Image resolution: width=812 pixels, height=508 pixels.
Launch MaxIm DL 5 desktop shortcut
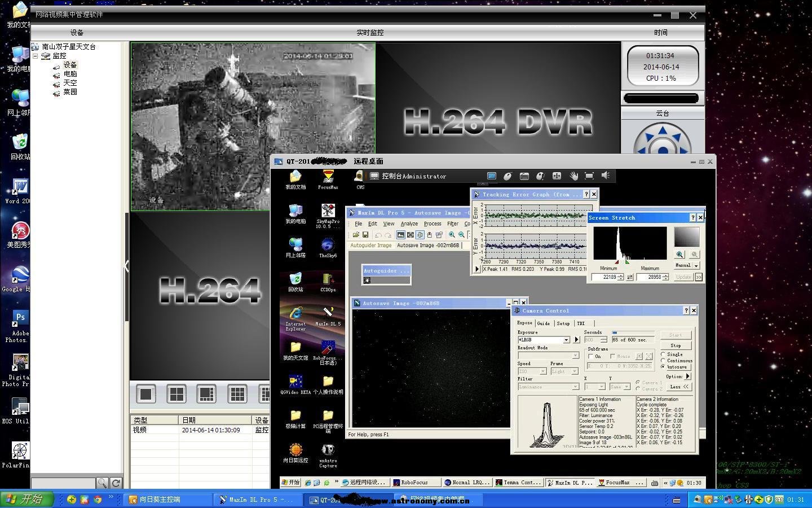coord(328,316)
